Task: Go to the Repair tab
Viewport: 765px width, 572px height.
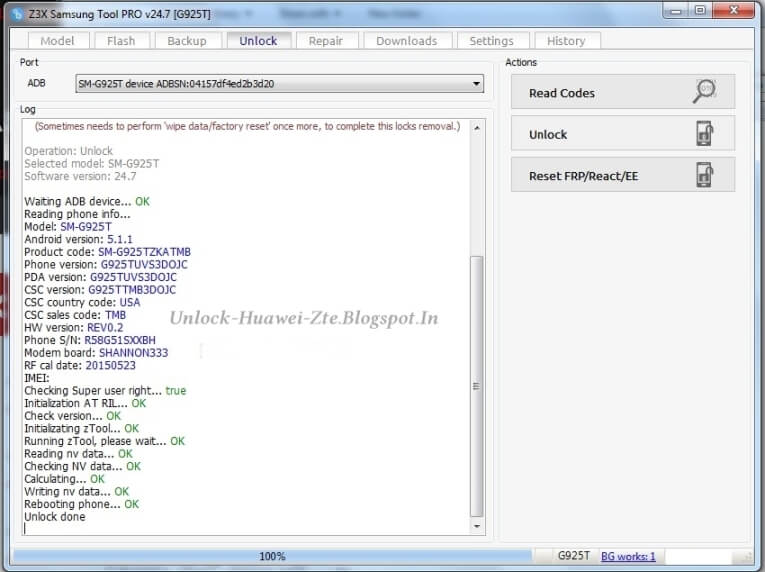Action: coord(325,41)
